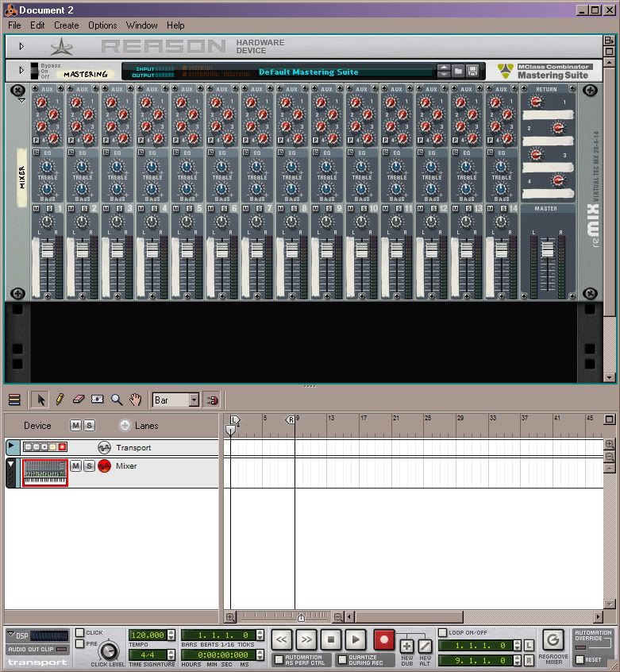620x672 pixels.
Task: Mute the Mixer track in sequencer
Action: click(75, 465)
